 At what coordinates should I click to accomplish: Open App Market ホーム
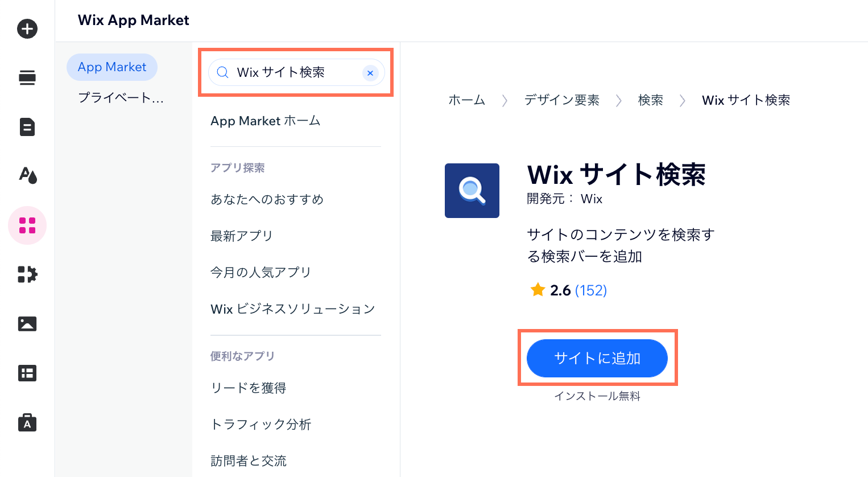(x=266, y=121)
